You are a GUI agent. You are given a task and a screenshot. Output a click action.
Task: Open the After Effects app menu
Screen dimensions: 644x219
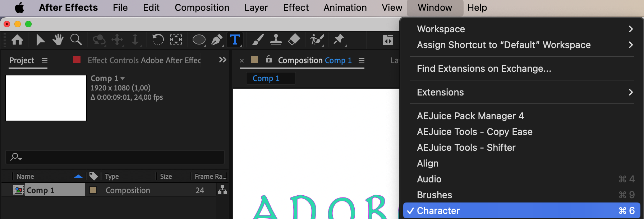coord(68,8)
